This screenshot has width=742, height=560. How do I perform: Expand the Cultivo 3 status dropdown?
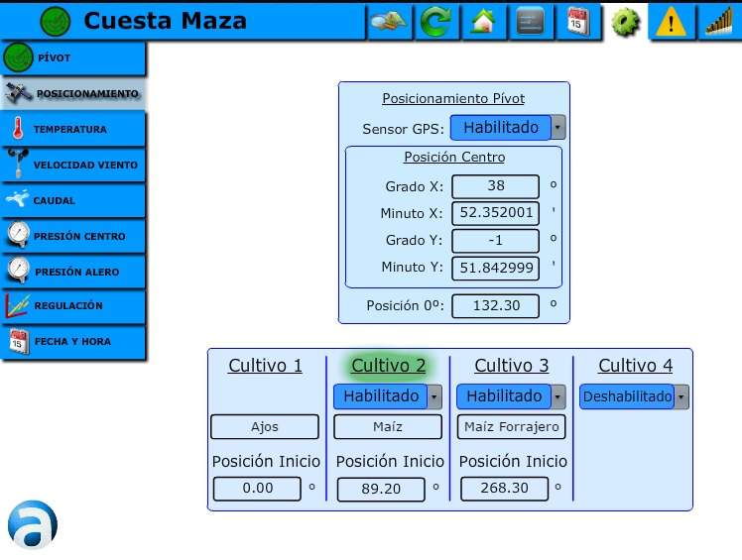click(510, 396)
